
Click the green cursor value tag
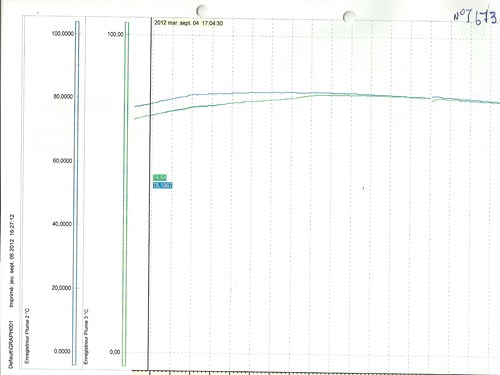coord(160,177)
